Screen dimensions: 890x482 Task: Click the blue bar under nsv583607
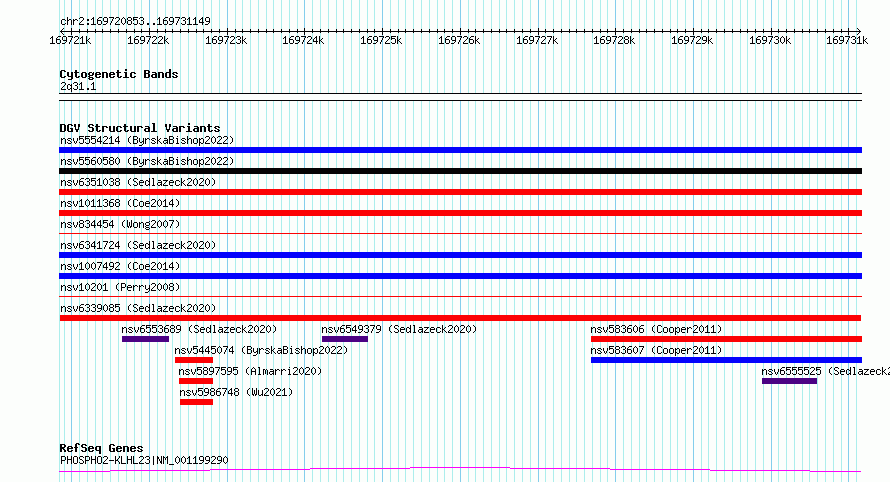tap(727, 360)
